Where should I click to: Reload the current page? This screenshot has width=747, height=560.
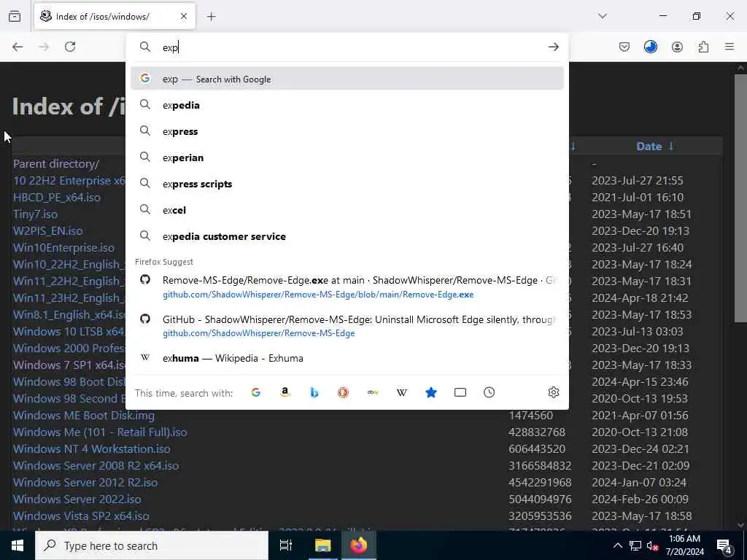point(70,47)
